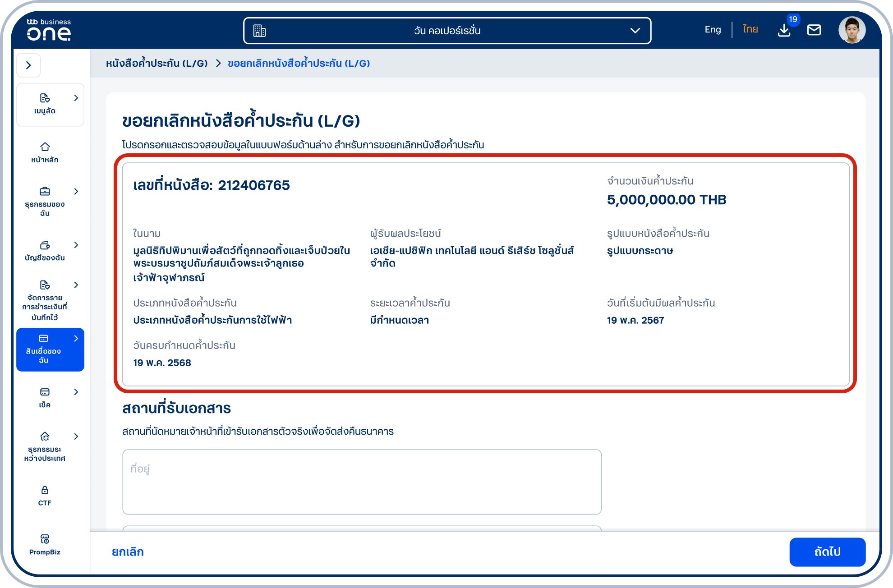Expand จัดการรายการชำระเงิน submenu chevron
893x588 pixels.
(x=76, y=285)
